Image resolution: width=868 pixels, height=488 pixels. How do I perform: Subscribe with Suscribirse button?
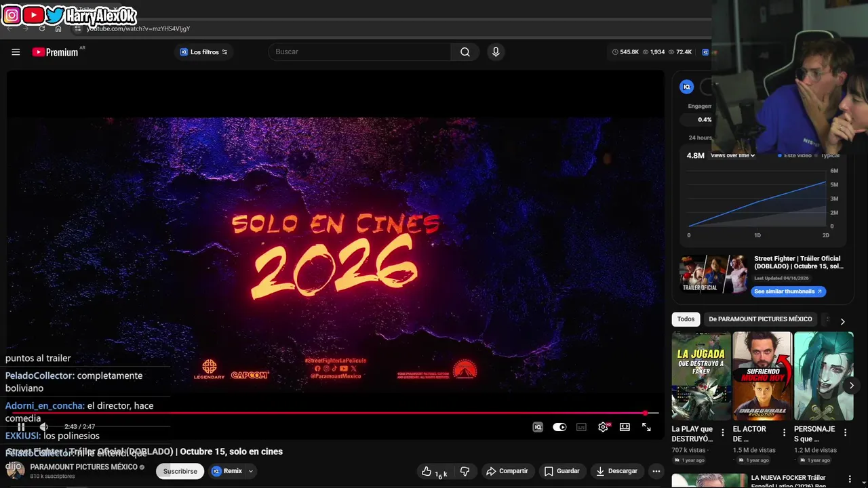tap(180, 471)
